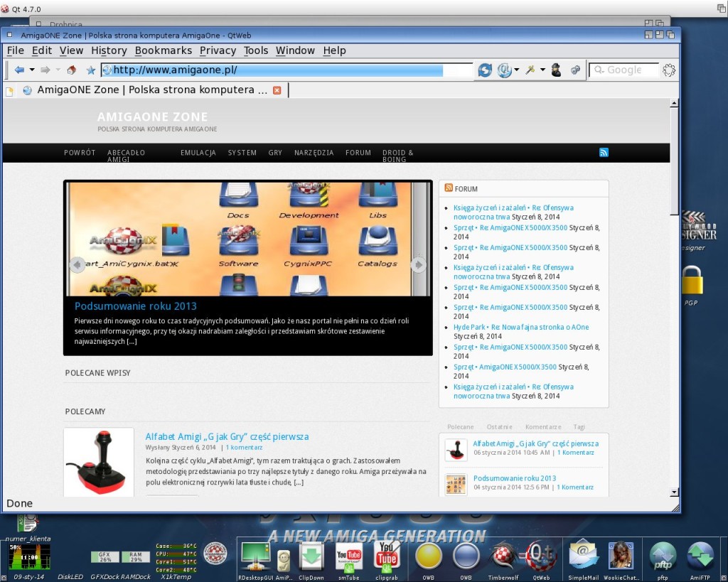Open SimpleMail in the dock
Image resolution: width=728 pixels, height=582 pixels.
[583, 556]
